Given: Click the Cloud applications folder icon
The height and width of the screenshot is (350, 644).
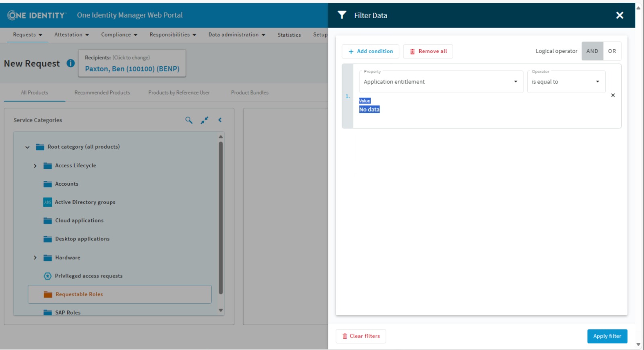Looking at the screenshot, I should (47, 221).
